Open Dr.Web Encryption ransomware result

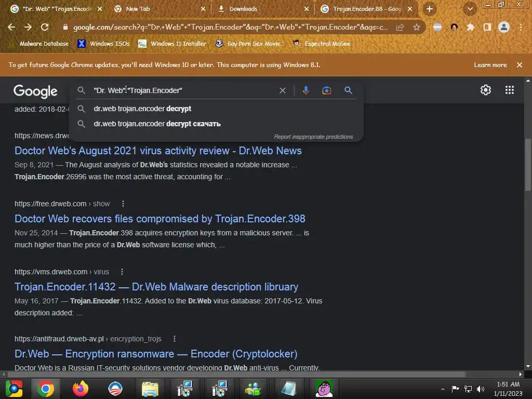coord(156,353)
